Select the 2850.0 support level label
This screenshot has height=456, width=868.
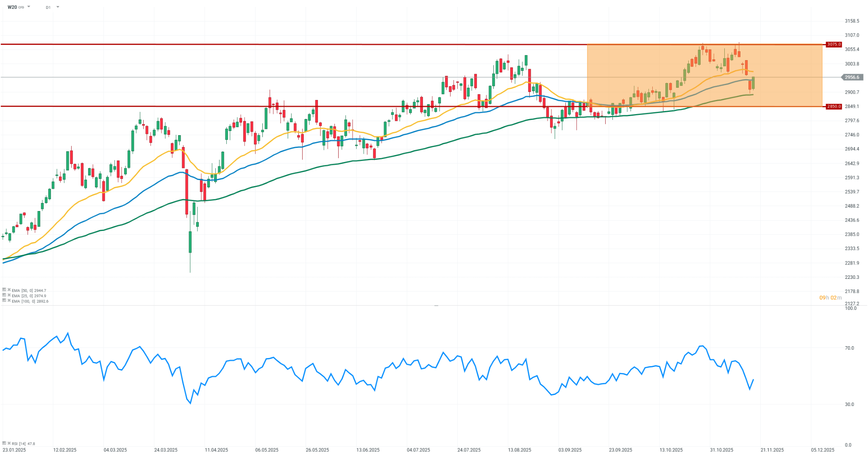click(834, 106)
